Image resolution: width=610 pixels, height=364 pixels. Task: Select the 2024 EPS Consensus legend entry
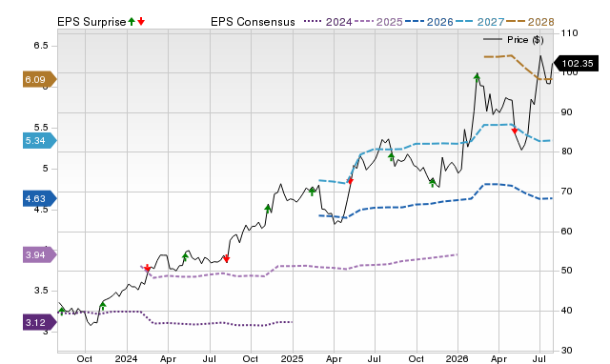[x=328, y=22]
